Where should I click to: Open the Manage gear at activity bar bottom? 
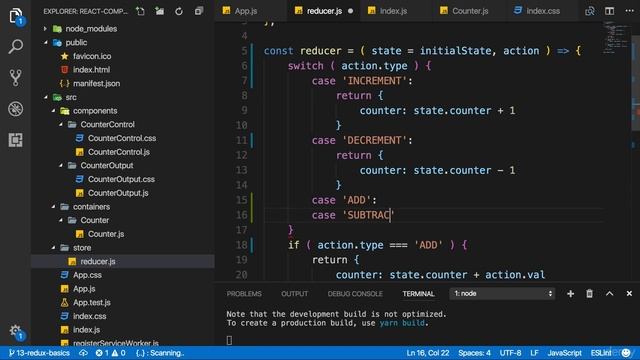coord(16,331)
